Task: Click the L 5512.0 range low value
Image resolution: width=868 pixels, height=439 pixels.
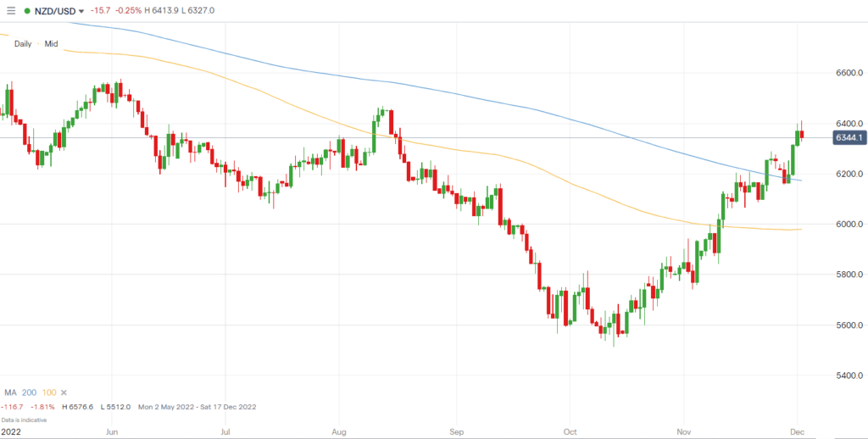Action: (x=115, y=407)
